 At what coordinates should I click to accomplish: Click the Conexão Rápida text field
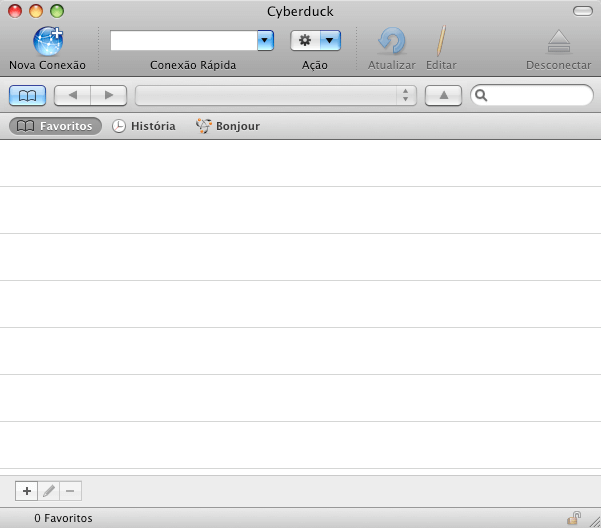[184, 41]
